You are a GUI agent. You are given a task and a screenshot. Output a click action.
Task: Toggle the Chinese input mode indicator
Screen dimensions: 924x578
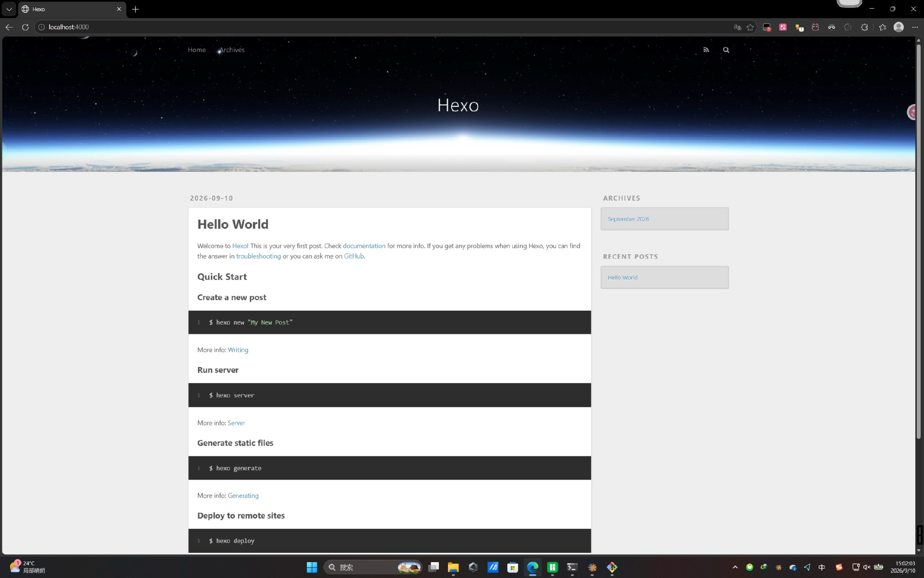pyautogui.click(x=821, y=567)
